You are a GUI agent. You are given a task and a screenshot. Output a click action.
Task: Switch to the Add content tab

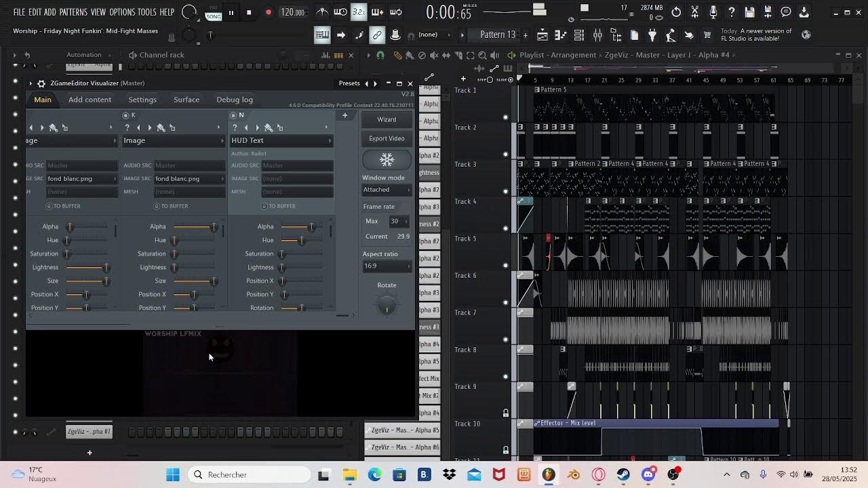90,100
